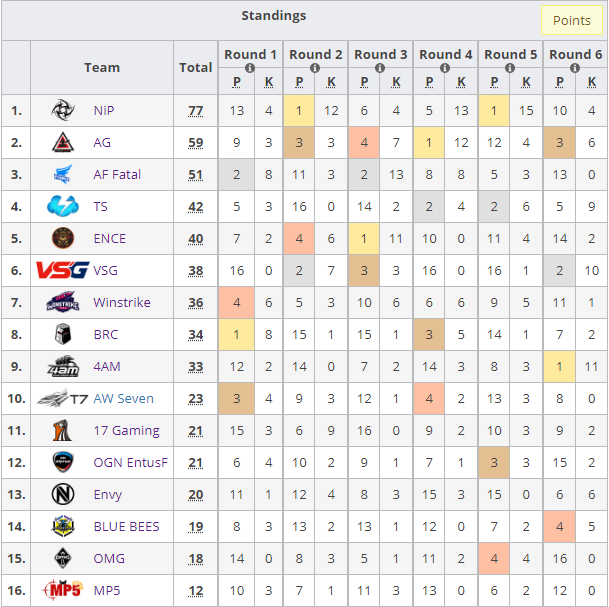Click the Round 5 K column header
609x607 pixels.
[x=526, y=82]
